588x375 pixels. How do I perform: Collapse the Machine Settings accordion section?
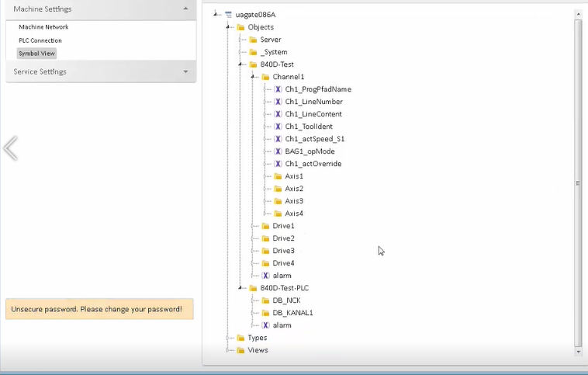[x=185, y=9]
